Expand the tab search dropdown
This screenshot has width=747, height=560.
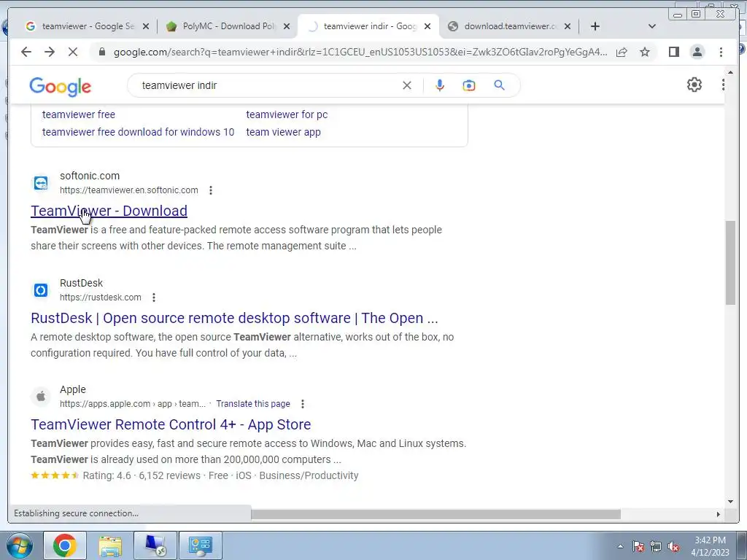(652, 27)
